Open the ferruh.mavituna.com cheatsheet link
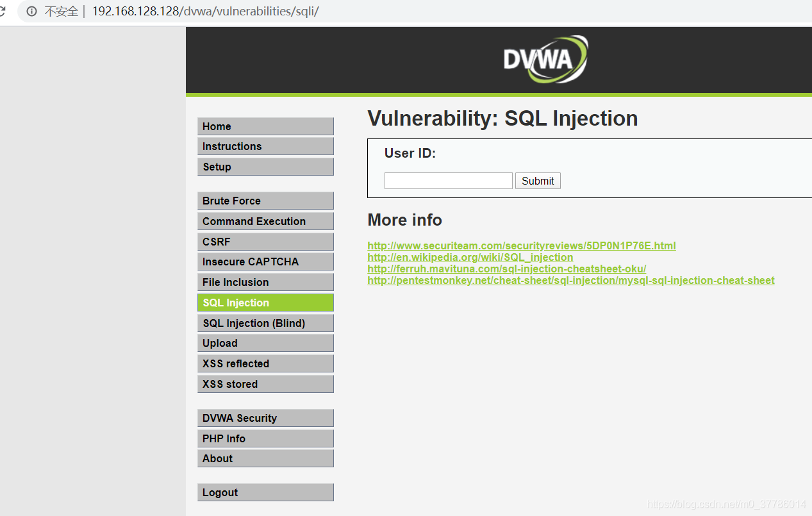Viewport: 812px width, 516px height. (x=507, y=269)
